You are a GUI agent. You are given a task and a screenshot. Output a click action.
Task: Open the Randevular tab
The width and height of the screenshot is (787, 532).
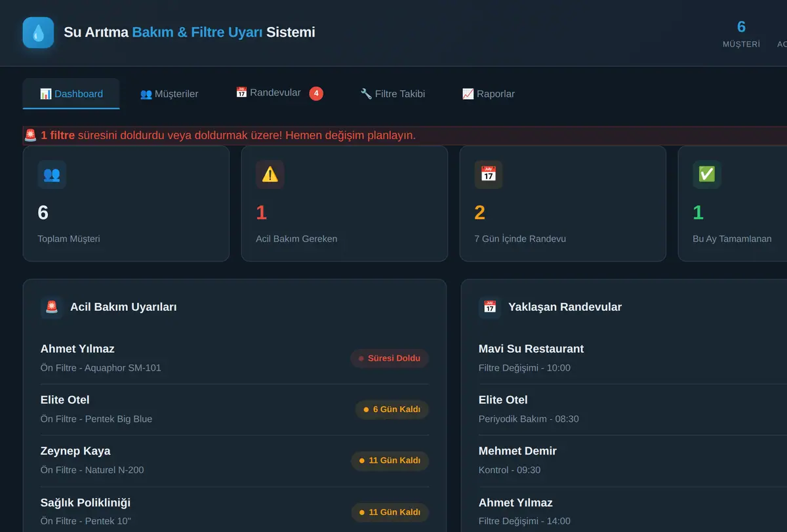tap(279, 94)
